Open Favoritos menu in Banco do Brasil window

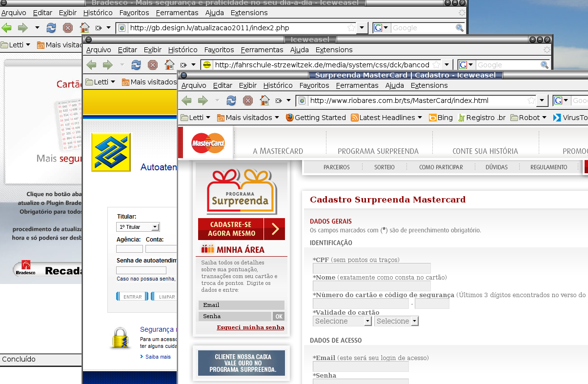click(x=219, y=50)
